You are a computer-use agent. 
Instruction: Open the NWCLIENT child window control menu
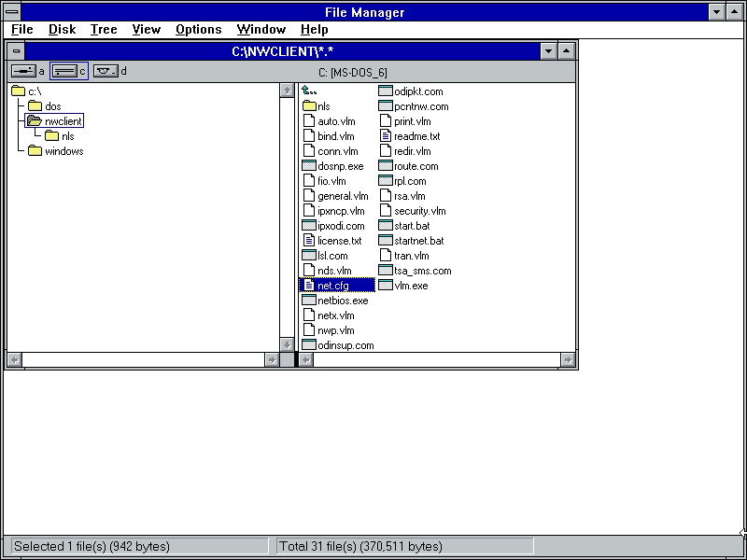pyautogui.click(x=16, y=51)
